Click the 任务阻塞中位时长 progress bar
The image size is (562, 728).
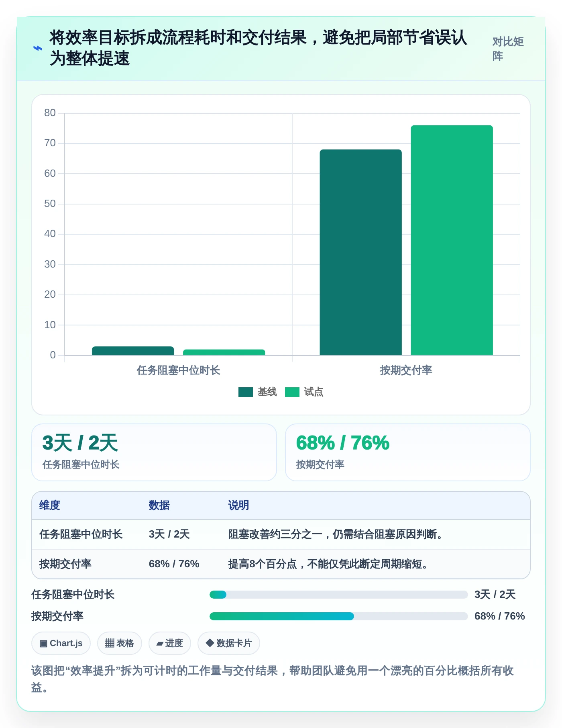click(x=338, y=595)
